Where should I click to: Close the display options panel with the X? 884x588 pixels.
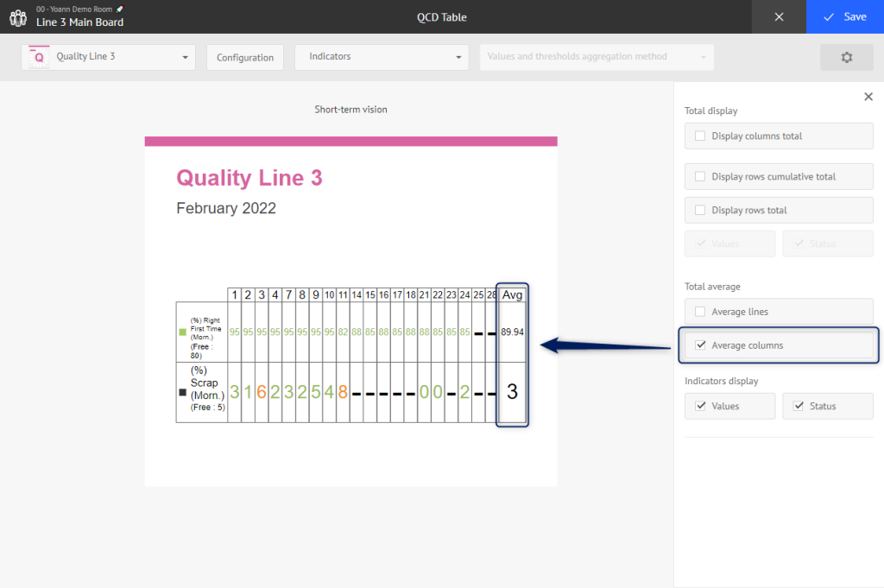(868, 96)
